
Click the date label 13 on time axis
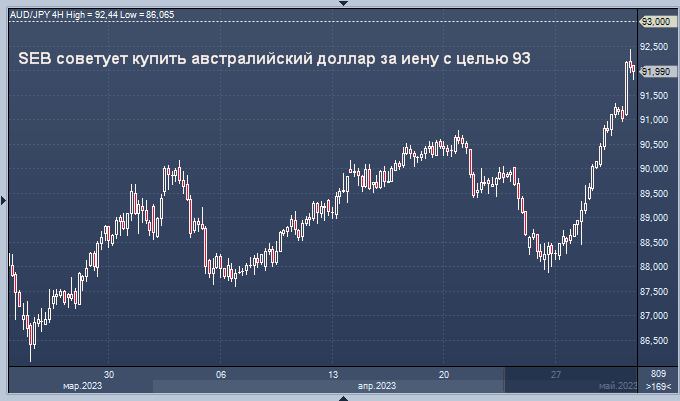click(333, 373)
